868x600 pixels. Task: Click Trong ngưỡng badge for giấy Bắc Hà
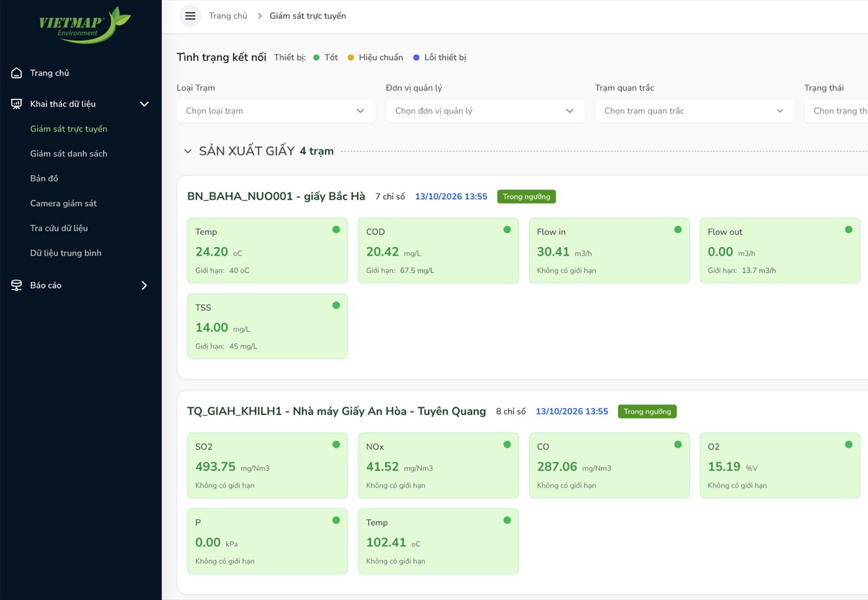526,197
